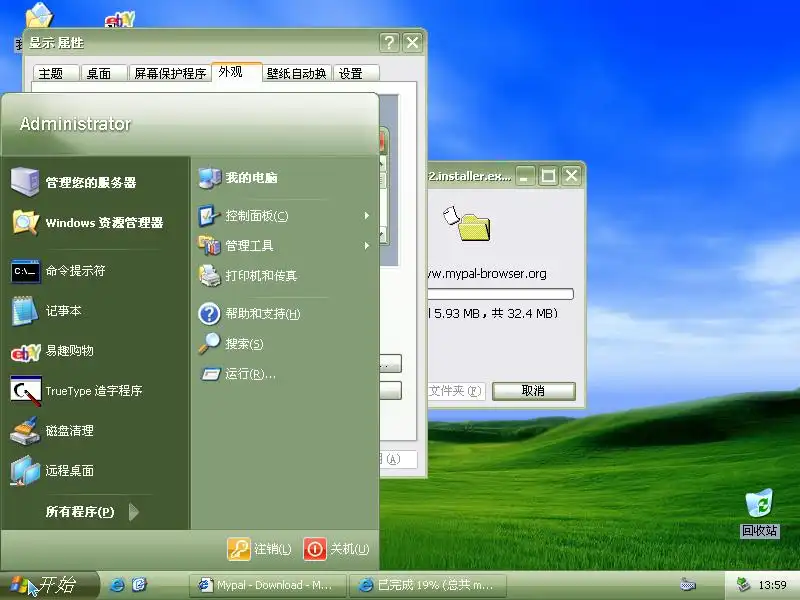Image resolution: width=800 pixels, height=600 pixels.
Task: Open 控制面板 control panel icon
Action: click(x=209, y=216)
